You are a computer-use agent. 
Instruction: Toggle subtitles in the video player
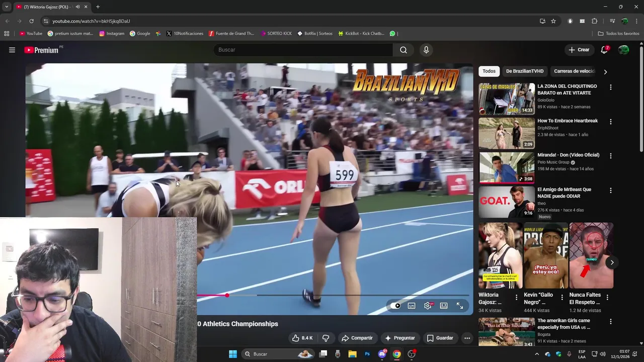pyautogui.click(x=412, y=306)
